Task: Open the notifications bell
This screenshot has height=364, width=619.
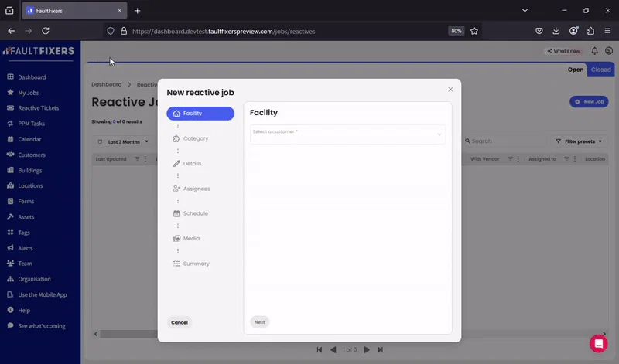Action: 594,51
